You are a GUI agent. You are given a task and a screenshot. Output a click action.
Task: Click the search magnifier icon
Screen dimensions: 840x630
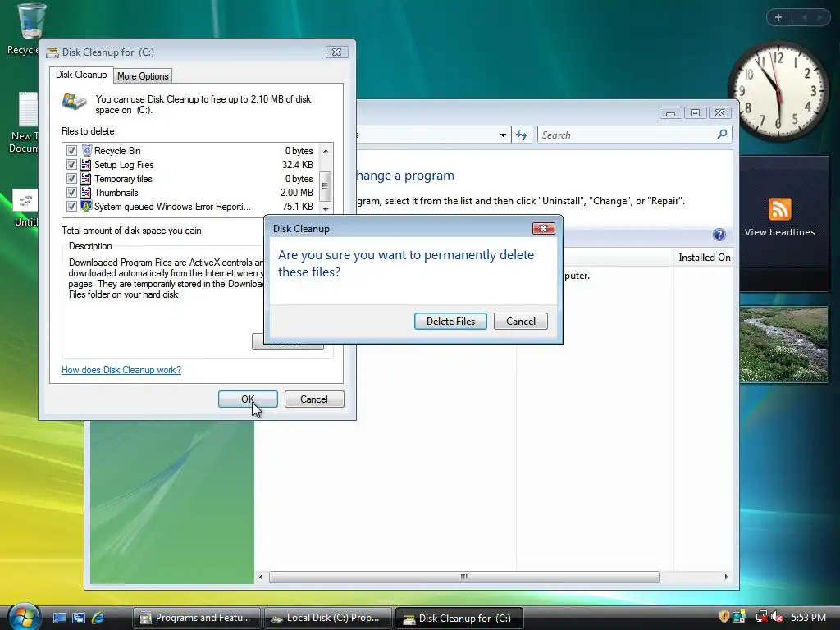click(x=722, y=135)
